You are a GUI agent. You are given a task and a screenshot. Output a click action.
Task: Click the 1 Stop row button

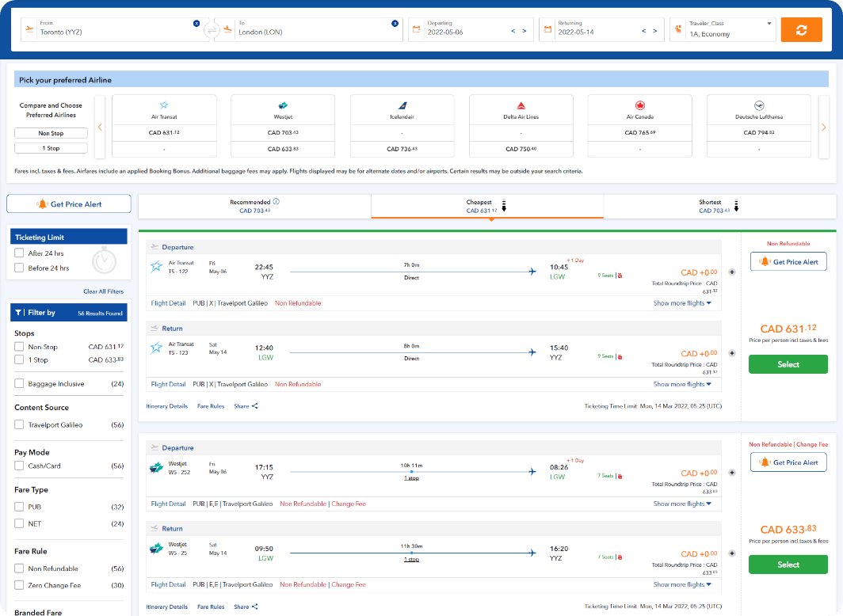click(51, 148)
